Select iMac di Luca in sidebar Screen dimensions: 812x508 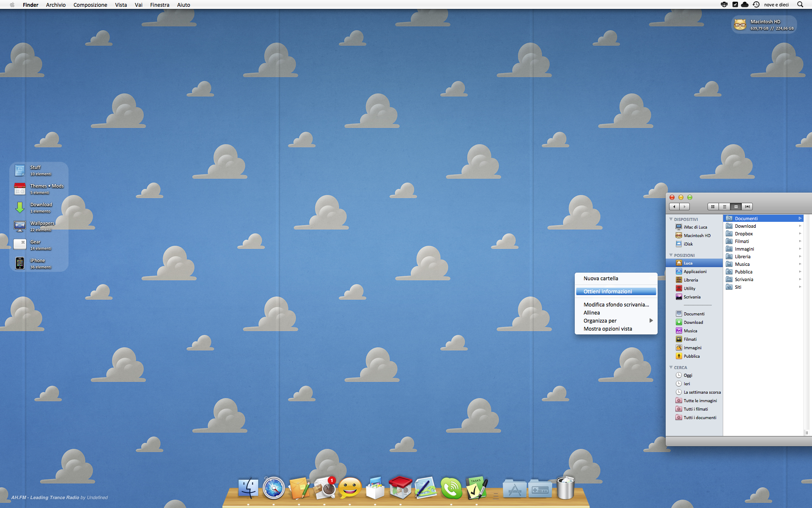694,227
